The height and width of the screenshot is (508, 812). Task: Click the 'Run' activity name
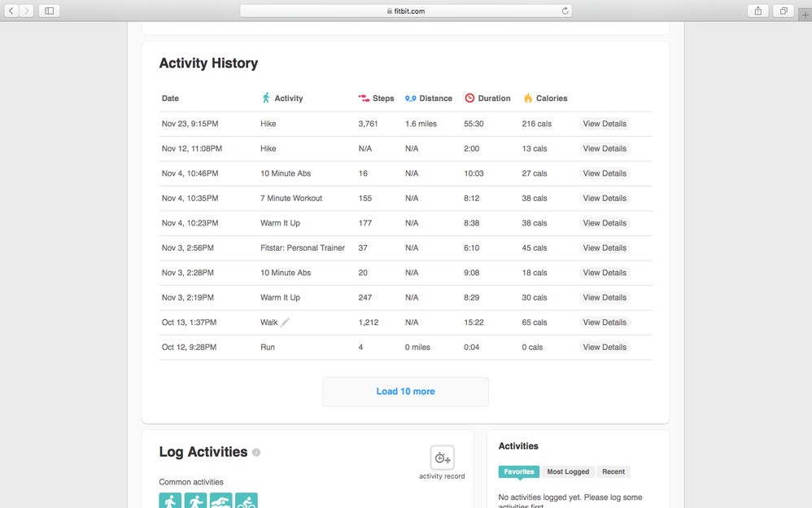pos(268,348)
